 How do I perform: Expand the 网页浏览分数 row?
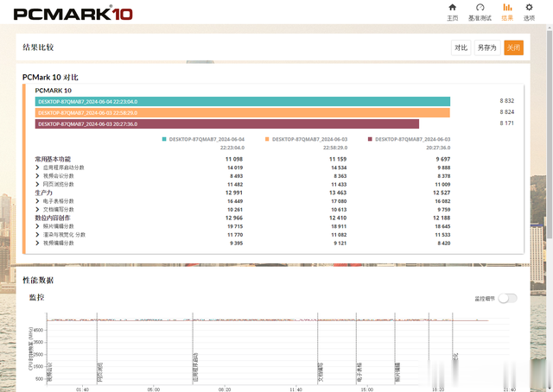(37, 185)
